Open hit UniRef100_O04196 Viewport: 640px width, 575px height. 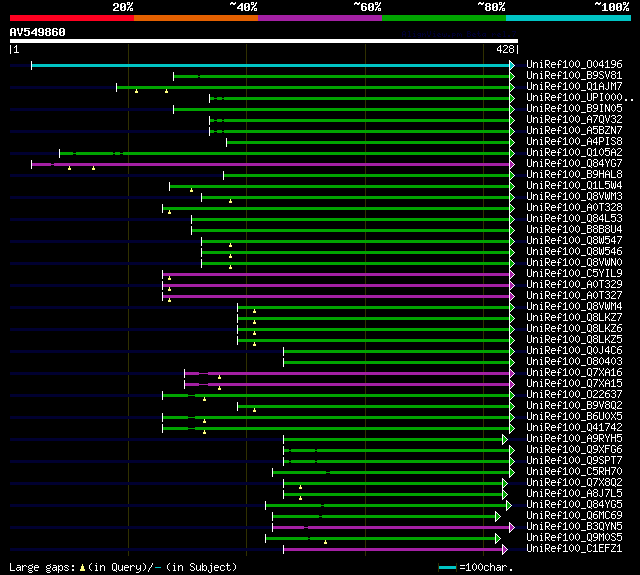click(574, 64)
